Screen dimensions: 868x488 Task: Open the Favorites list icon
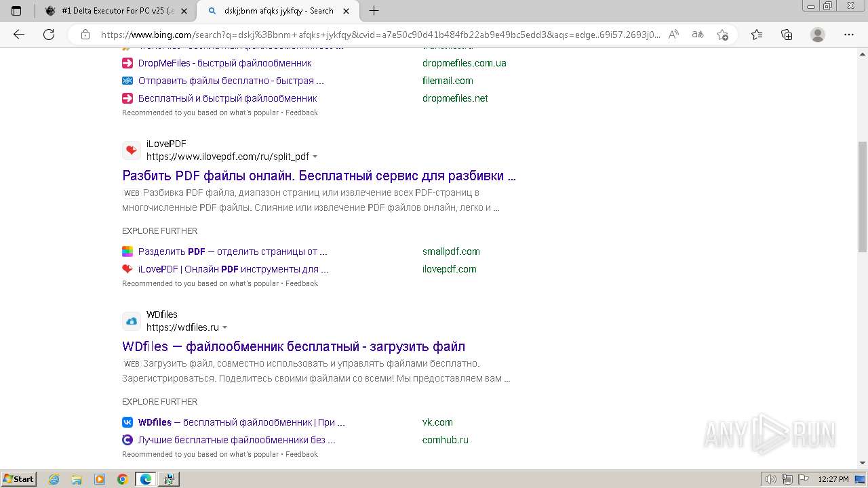pyautogui.click(x=757, y=35)
